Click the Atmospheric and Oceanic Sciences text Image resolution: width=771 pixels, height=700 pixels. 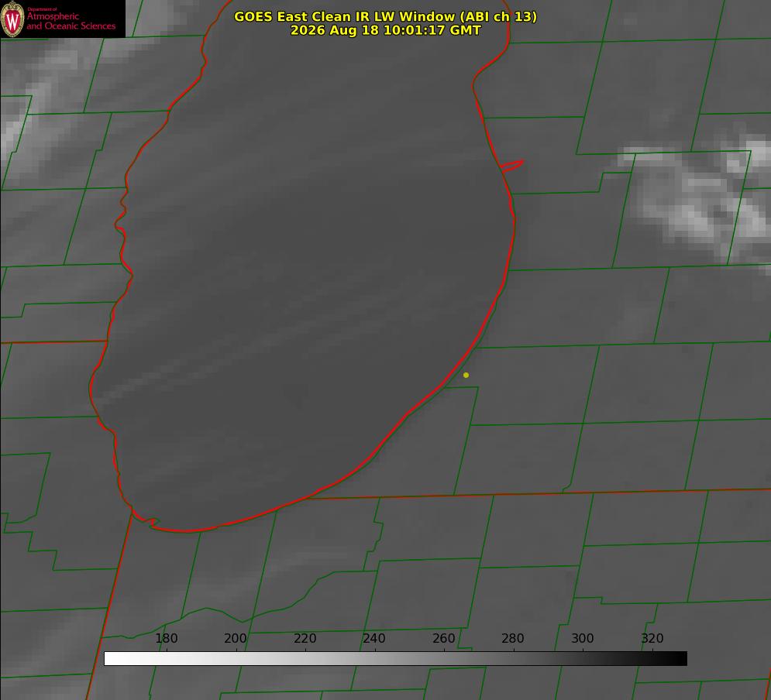pos(71,21)
